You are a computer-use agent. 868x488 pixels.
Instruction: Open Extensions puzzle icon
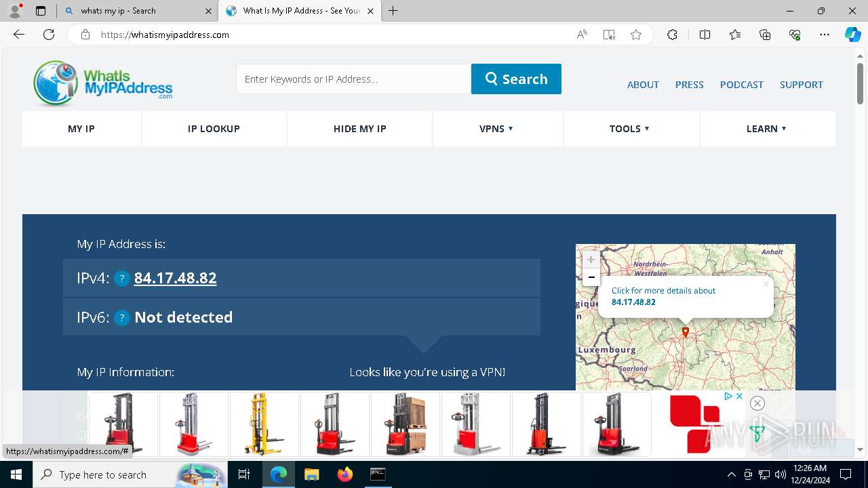(x=672, y=35)
